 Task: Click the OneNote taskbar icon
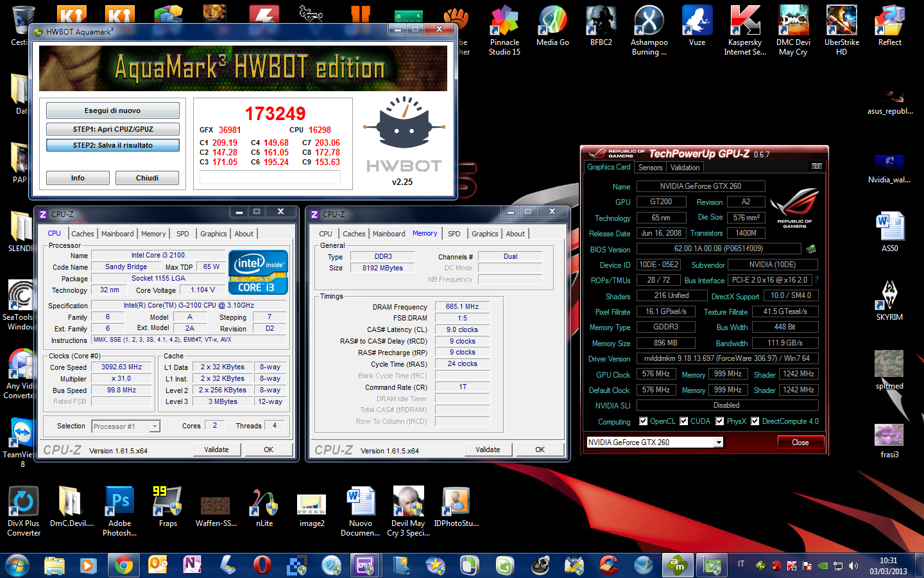[193, 565]
